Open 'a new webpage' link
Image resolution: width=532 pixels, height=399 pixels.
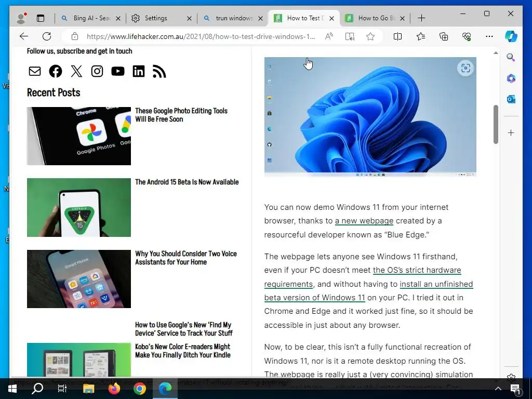364,221
